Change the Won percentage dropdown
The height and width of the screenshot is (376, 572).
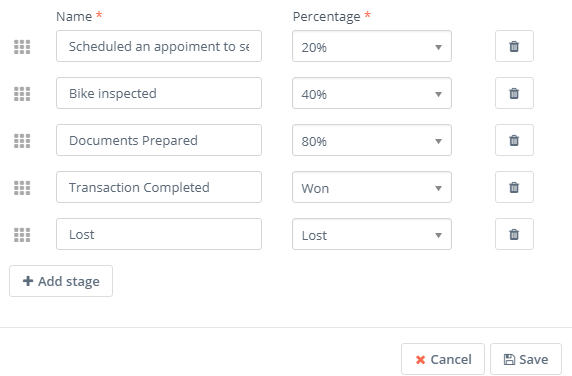[372, 187]
